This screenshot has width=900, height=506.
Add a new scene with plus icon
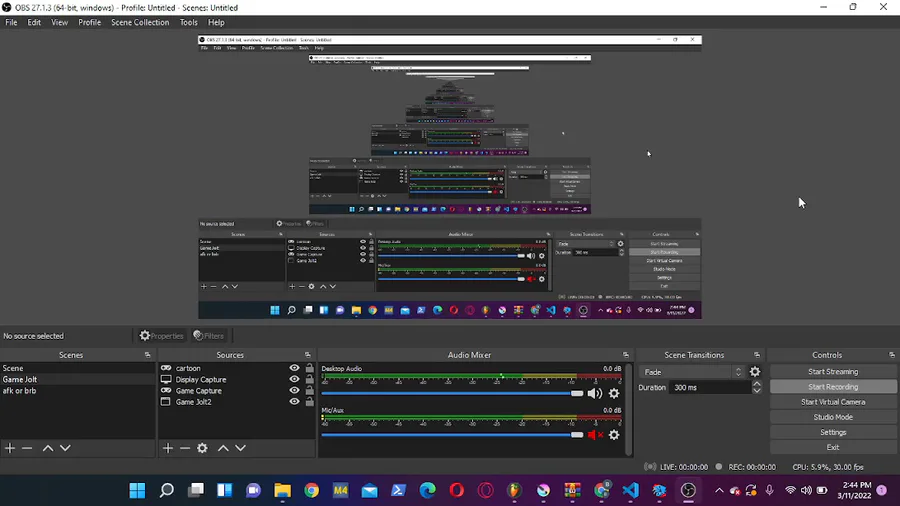(x=10, y=448)
